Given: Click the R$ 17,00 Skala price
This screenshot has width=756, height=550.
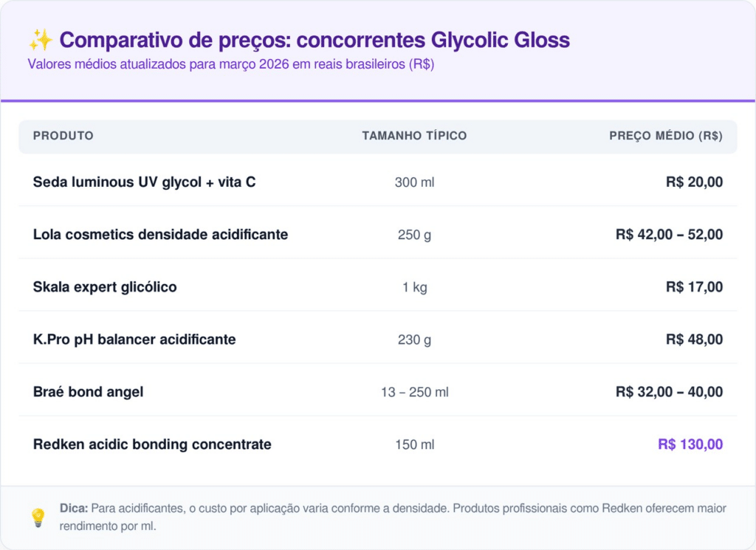Looking at the screenshot, I should point(694,287).
